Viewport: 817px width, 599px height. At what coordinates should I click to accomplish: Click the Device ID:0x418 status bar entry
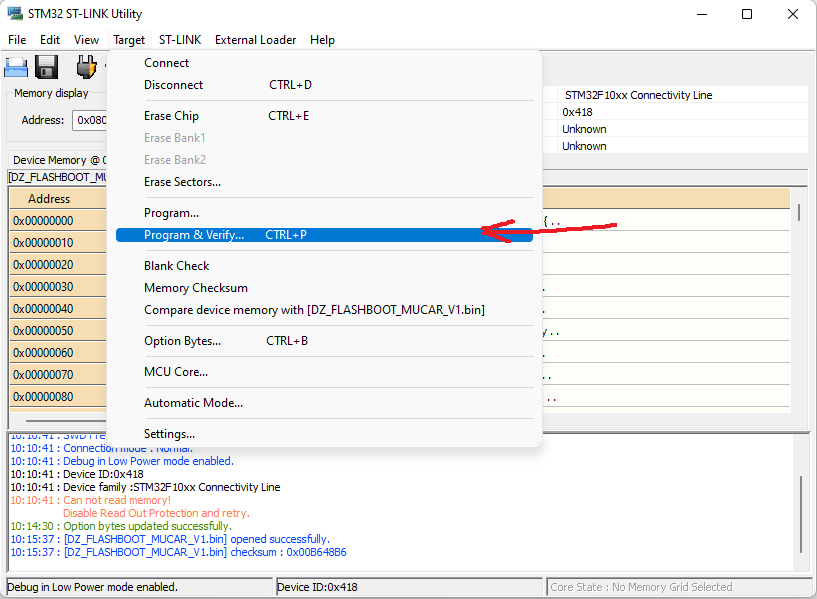tap(410, 587)
